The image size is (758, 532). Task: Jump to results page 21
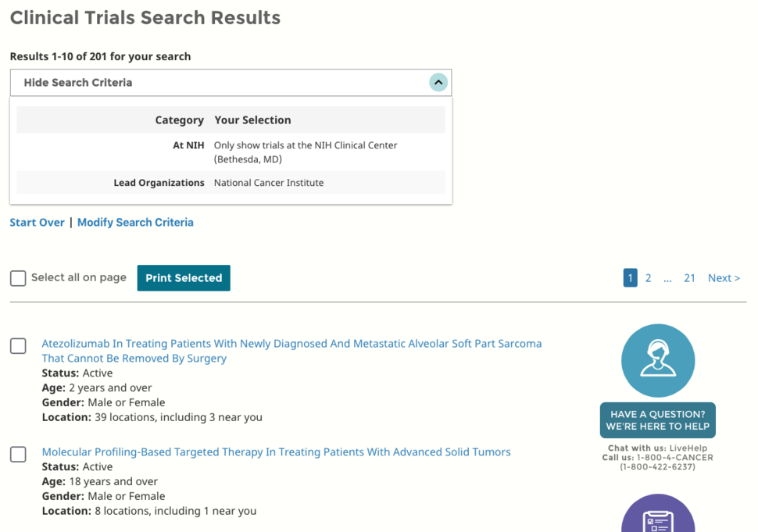click(x=689, y=278)
